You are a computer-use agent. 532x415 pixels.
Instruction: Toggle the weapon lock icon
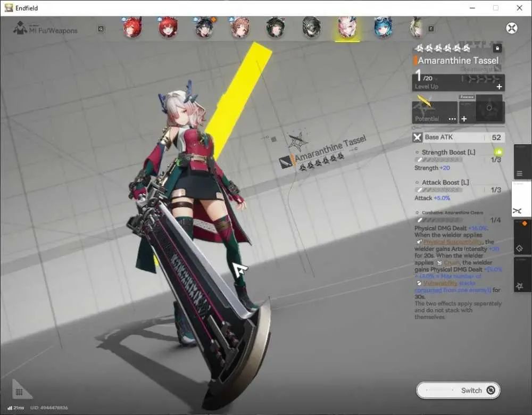[x=497, y=48]
